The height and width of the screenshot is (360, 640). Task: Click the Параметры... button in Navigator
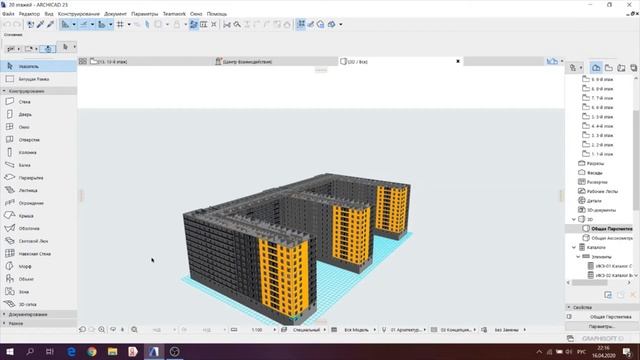601,326
